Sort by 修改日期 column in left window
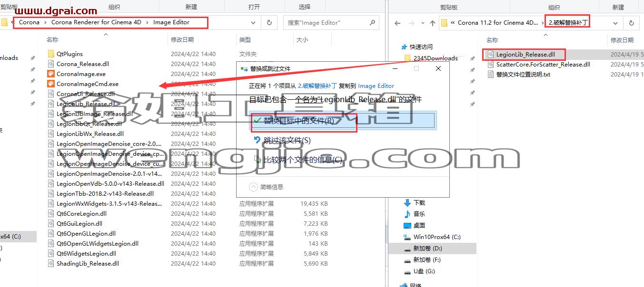The image size is (644, 287). click(182, 40)
